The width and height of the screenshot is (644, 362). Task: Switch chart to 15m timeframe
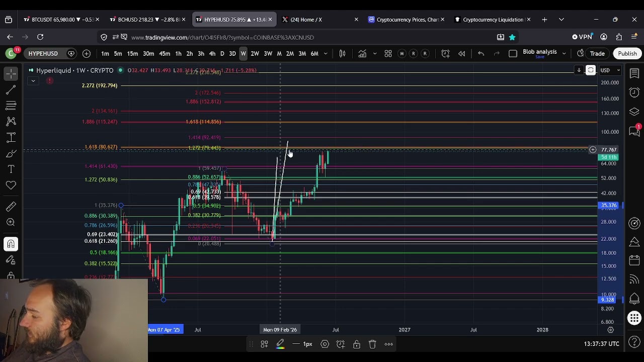click(132, 54)
